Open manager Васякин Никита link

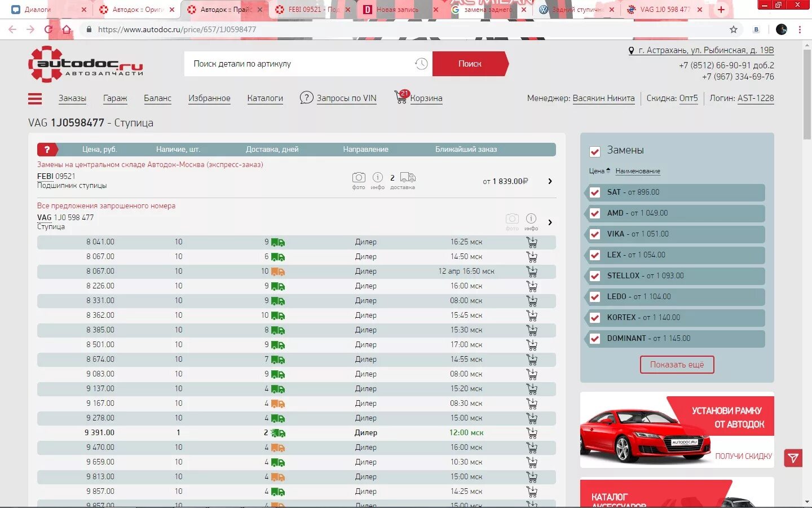coord(603,98)
